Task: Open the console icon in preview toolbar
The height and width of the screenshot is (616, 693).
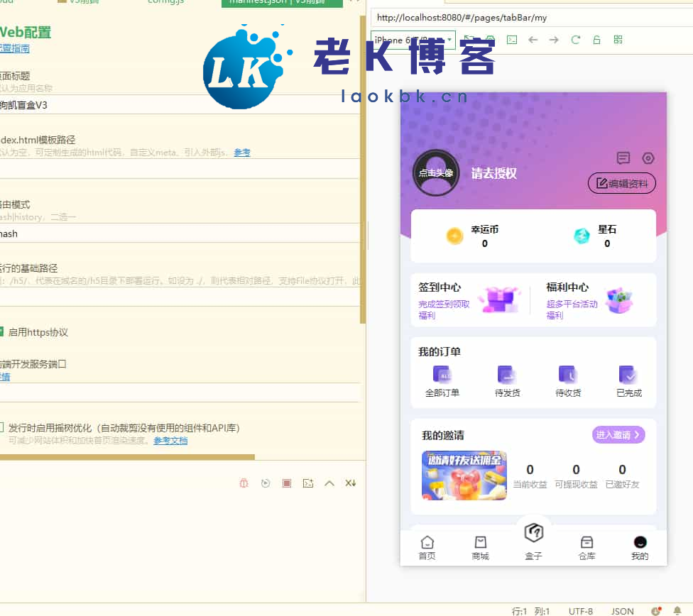Action: point(512,40)
